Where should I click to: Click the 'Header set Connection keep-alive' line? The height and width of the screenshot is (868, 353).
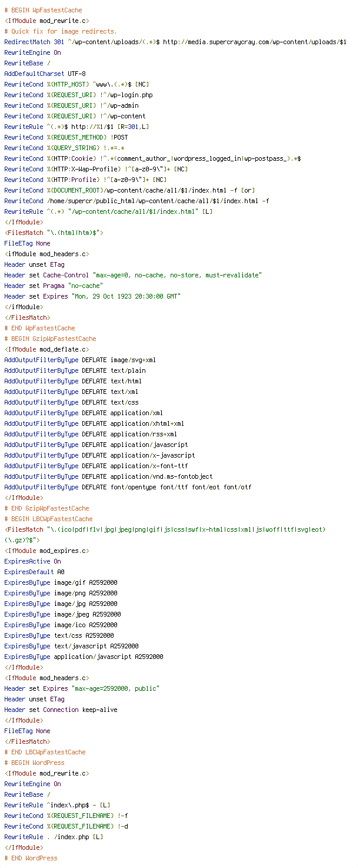click(x=61, y=710)
